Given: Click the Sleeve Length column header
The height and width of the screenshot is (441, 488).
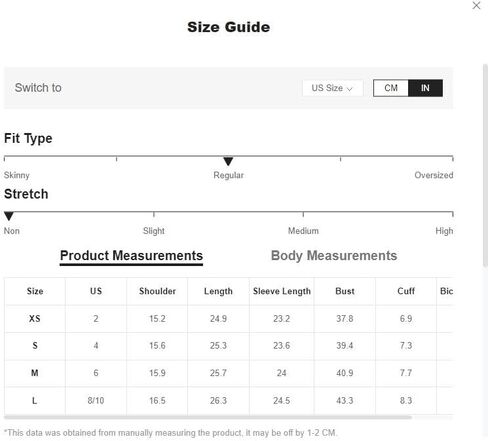Looking at the screenshot, I should pos(282,291).
